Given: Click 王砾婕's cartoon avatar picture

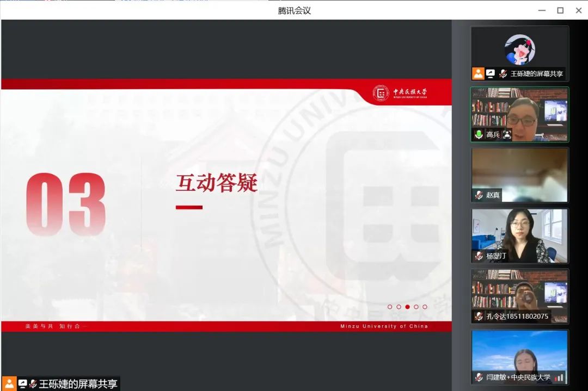Looking at the screenshot, I should (519, 49).
